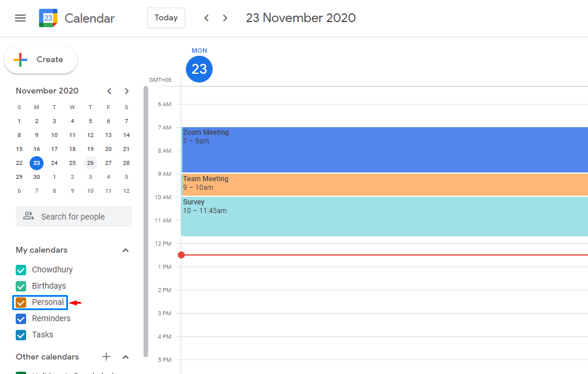Navigate to December with mini calendar arrow
Screen dimensions: 588x374
(x=126, y=91)
